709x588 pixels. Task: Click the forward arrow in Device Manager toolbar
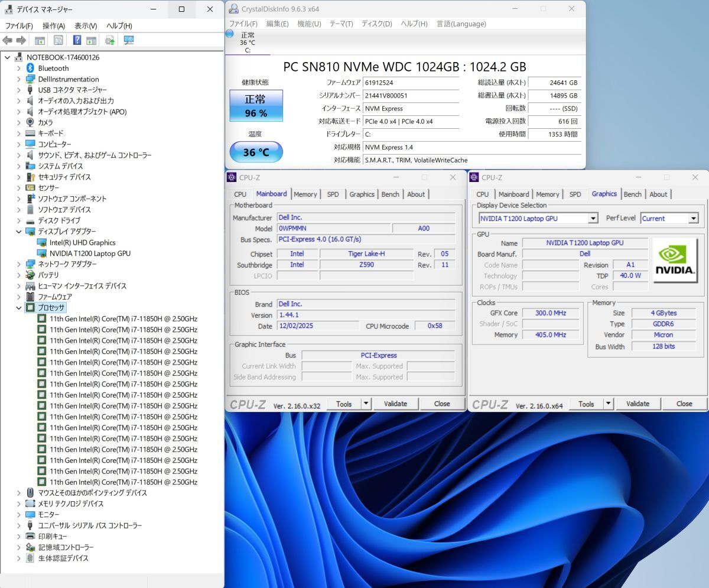pyautogui.click(x=21, y=40)
